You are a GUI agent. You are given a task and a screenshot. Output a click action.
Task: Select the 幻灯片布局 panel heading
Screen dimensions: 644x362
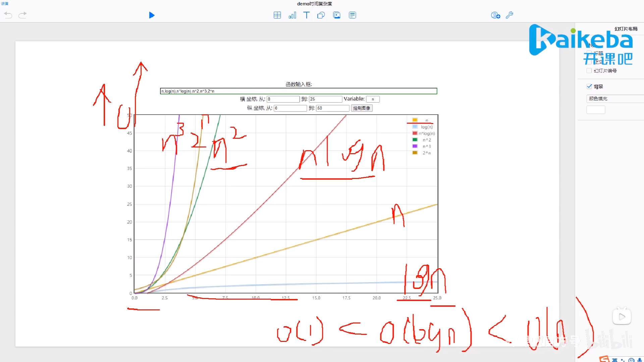626,29
